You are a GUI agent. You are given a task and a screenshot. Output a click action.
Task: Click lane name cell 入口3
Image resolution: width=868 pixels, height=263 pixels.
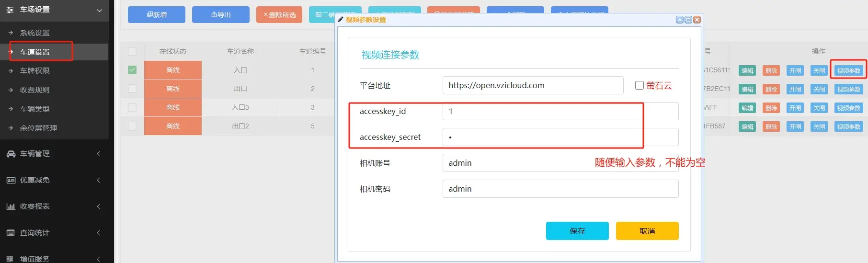pos(240,107)
